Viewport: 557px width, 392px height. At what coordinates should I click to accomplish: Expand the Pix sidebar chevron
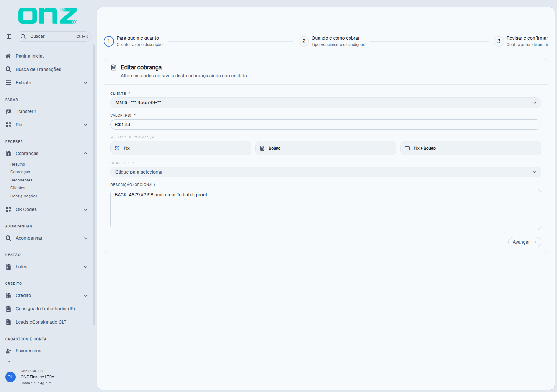(x=86, y=125)
